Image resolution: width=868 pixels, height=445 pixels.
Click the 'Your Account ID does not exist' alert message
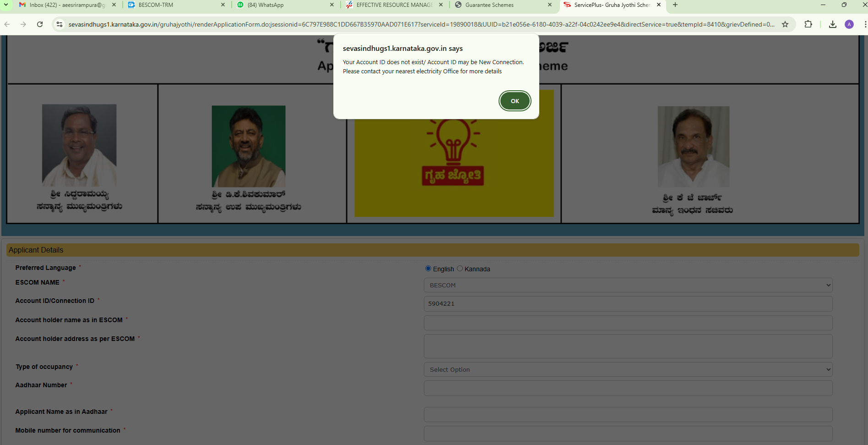[x=433, y=66]
